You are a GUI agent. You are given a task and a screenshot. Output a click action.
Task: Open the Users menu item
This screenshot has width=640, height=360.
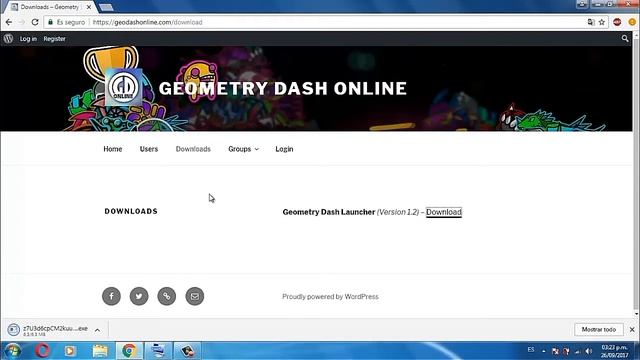tap(149, 149)
